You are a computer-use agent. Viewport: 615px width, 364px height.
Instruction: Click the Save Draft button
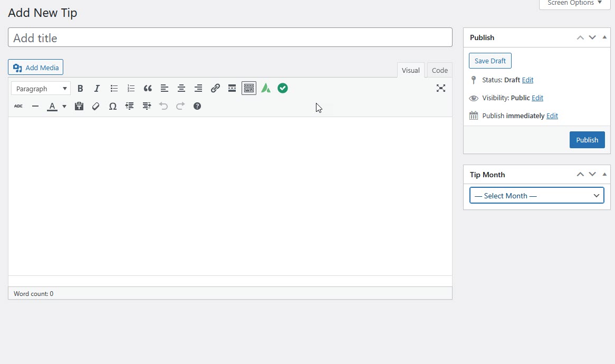pos(490,61)
